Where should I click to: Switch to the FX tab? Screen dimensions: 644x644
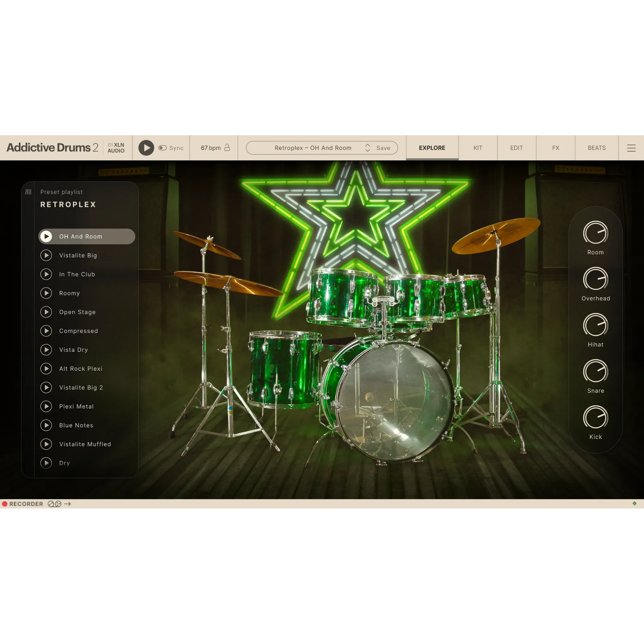[555, 148]
